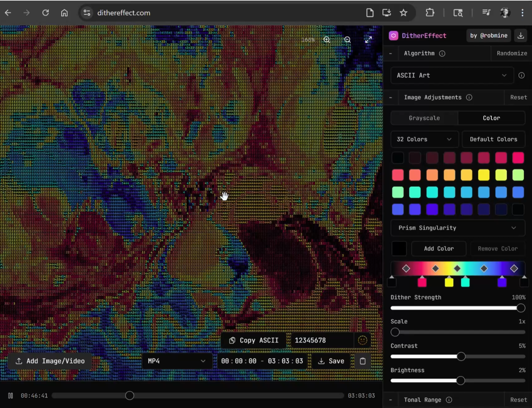The height and width of the screenshot is (408, 532).
Task: Click the Add Image/Video button
Action: (x=50, y=361)
